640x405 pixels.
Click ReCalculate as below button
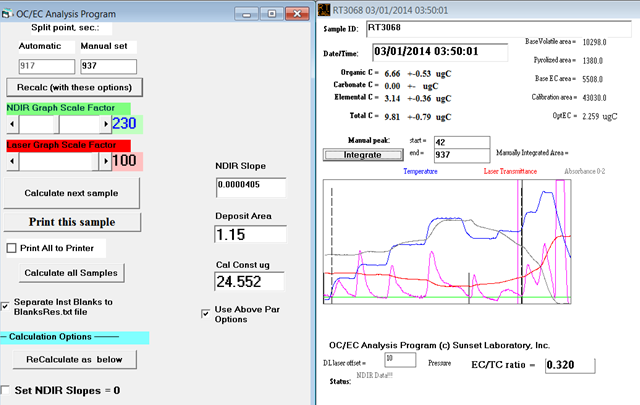74,360
